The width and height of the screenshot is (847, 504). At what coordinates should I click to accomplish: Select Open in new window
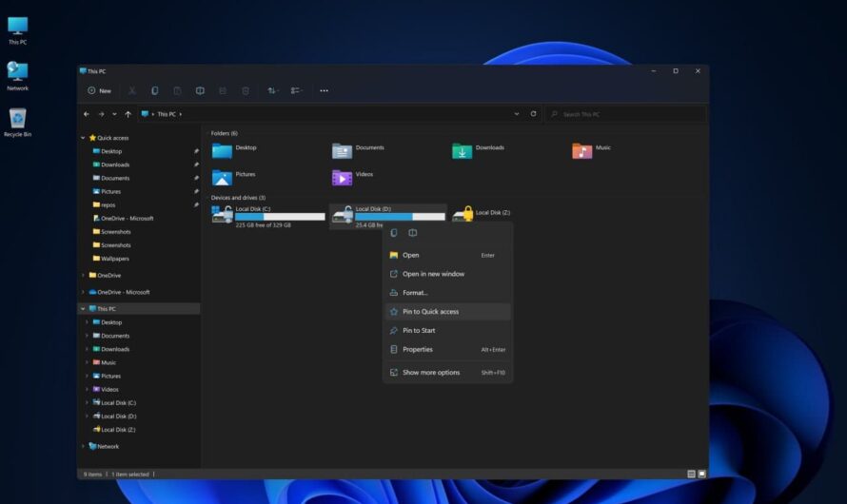(448, 274)
